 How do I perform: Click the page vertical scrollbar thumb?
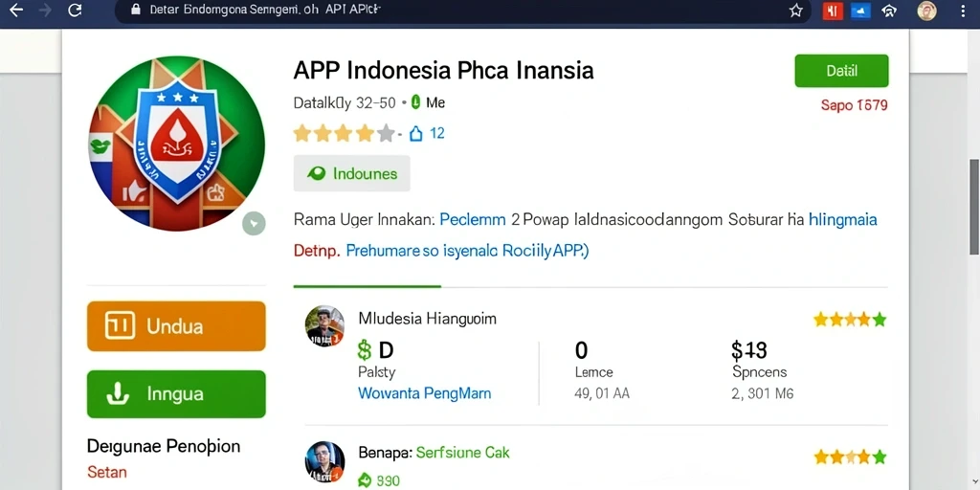[974, 207]
